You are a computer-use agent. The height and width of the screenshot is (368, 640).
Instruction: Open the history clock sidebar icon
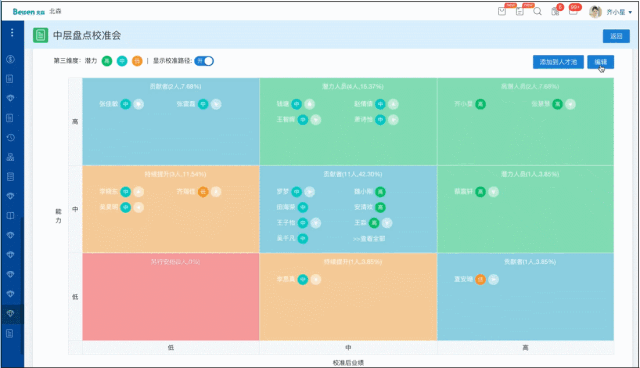coord(11,137)
